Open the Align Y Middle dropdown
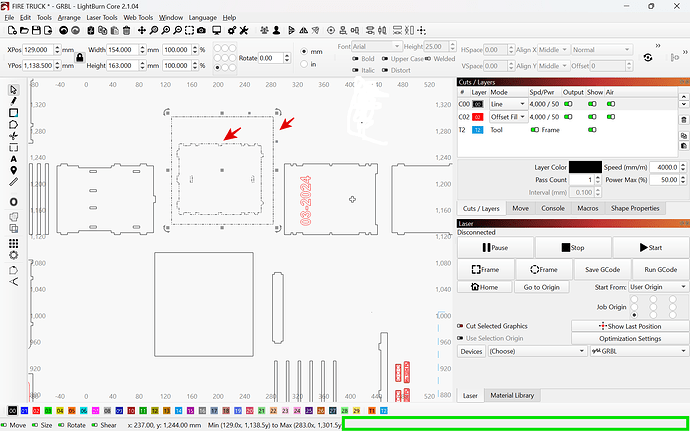This screenshot has width=690, height=431. point(554,66)
